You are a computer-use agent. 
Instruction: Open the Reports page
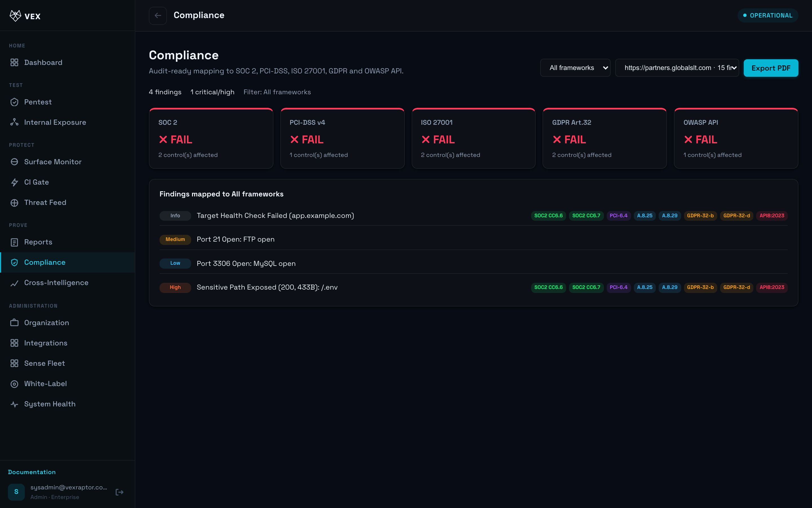coord(67,242)
